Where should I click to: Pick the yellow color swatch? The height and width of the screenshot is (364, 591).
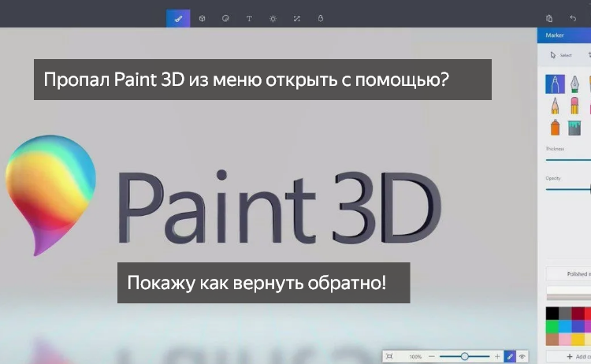(x=577, y=339)
